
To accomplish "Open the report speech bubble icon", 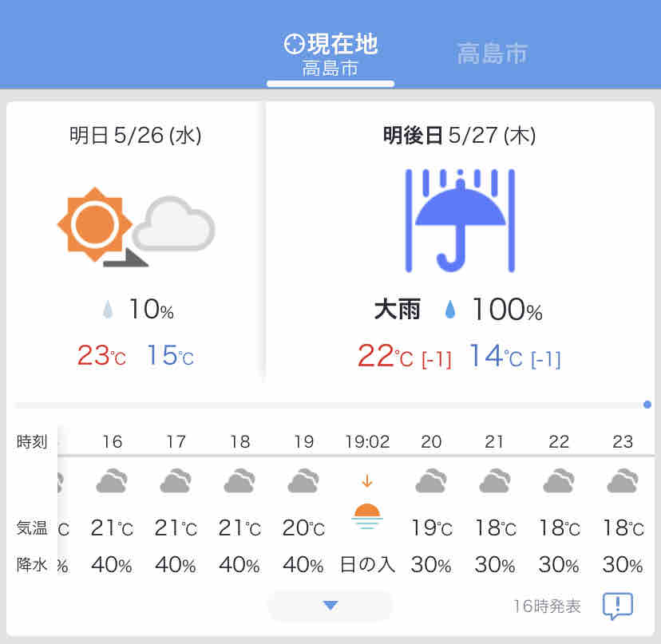I will pyautogui.click(x=617, y=606).
